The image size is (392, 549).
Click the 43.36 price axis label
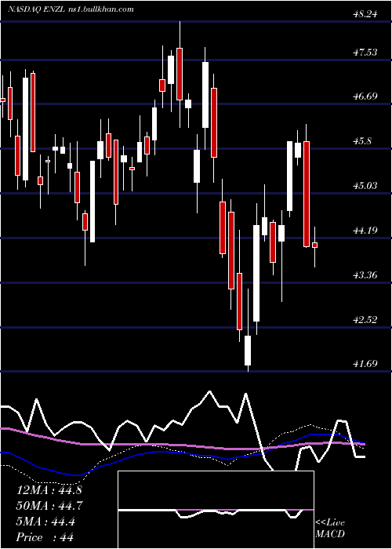365,275
